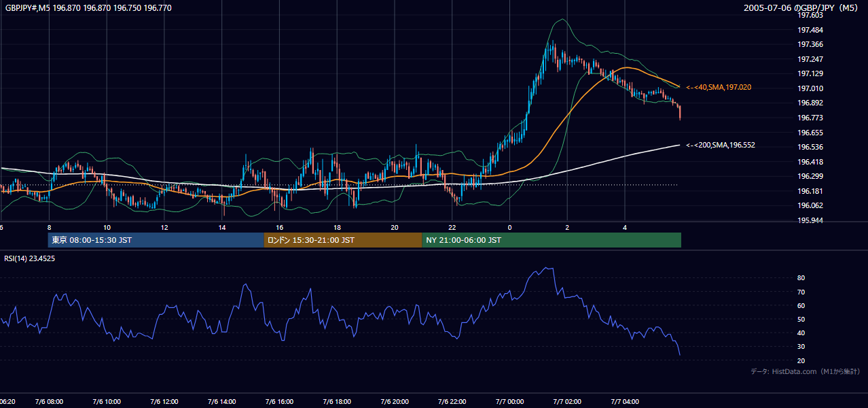Click the 197.129 price axis label
The height and width of the screenshot is (408, 868).
click(x=810, y=73)
